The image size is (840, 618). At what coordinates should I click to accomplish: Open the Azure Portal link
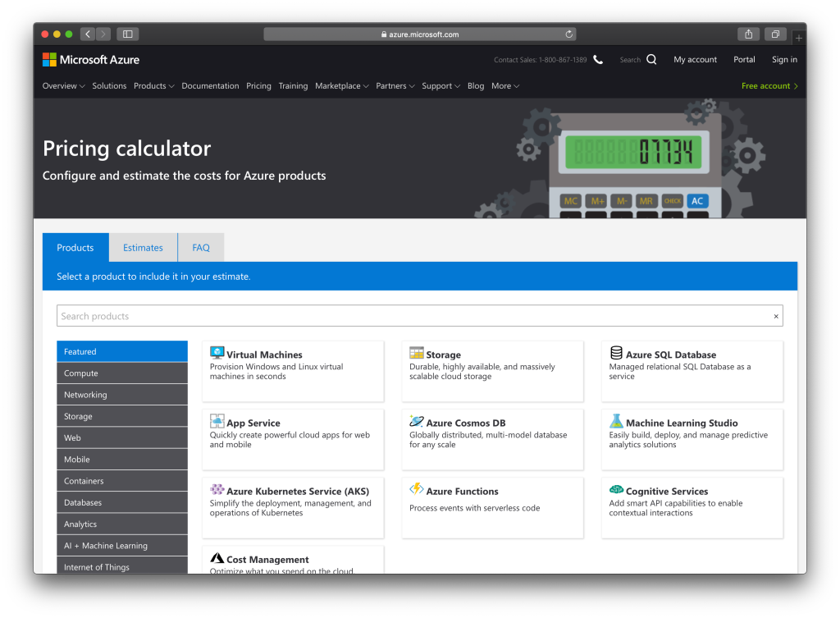tap(743, 59)
